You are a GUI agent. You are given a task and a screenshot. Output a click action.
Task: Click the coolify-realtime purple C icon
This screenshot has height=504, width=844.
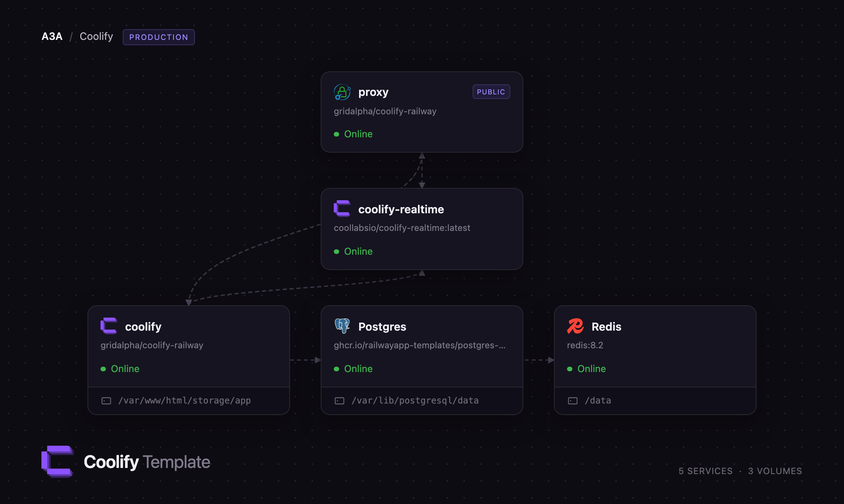342,209
